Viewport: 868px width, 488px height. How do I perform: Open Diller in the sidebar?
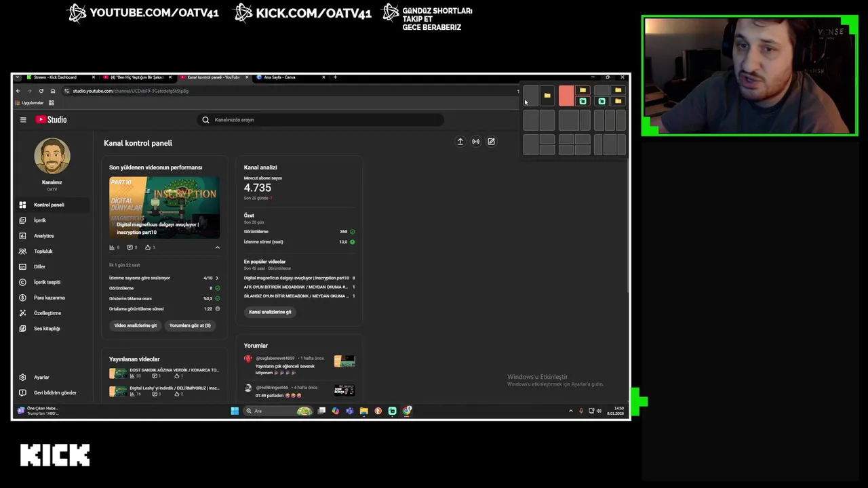point(52,267)
